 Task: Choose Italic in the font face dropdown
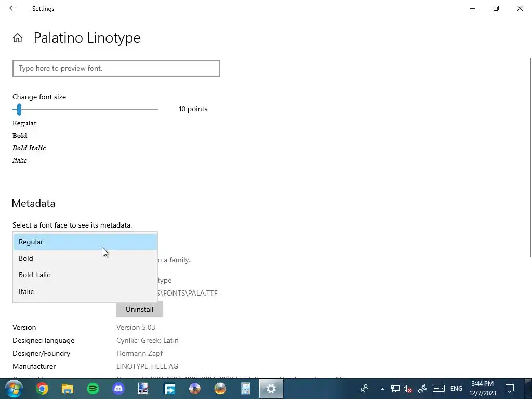click(85, 292)
